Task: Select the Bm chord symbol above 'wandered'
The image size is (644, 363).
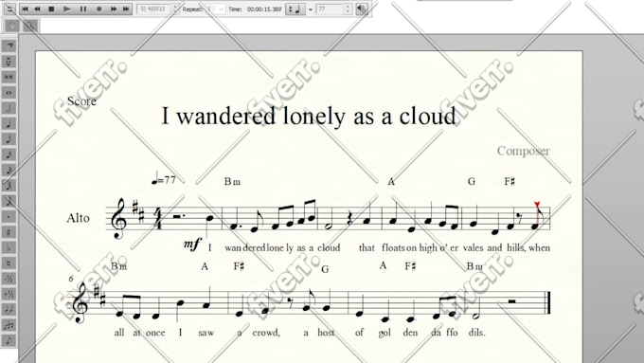Action: coord(232,181)
